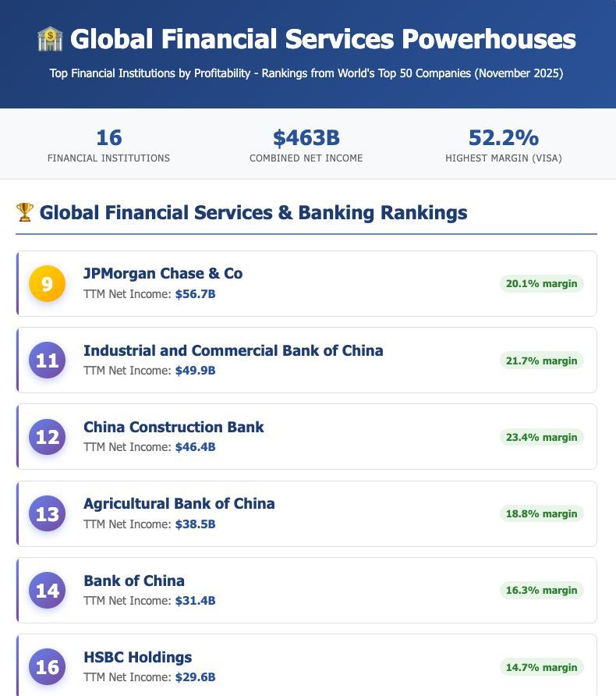Open Industrial and Commercial Bank of China
The image size is (616, 696).
(233, 350)
